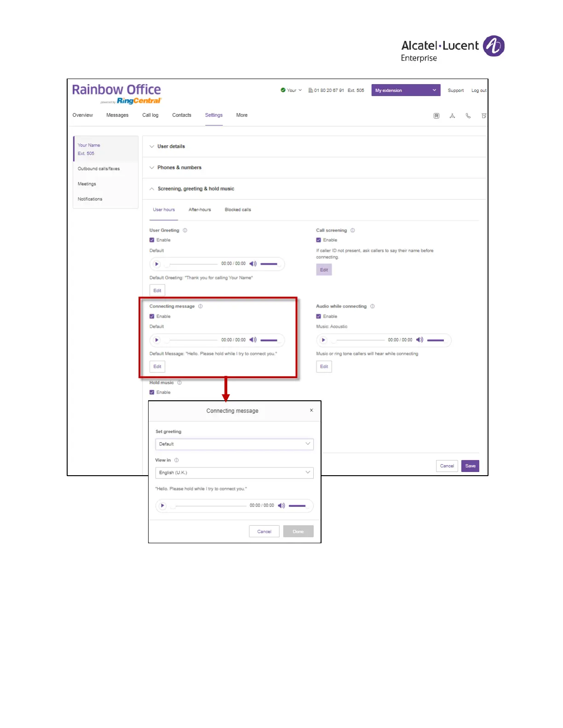Mute Connecting message player speaker icon

[253, 340]
